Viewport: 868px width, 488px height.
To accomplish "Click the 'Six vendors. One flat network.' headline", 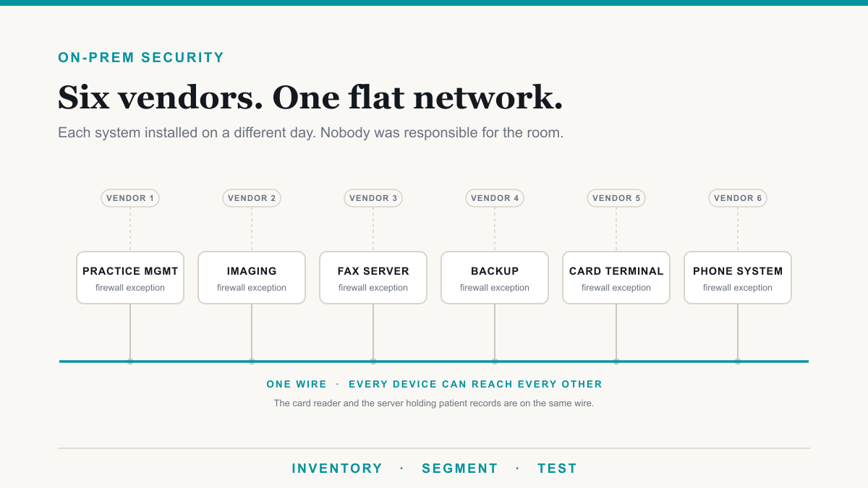I will pyautogui.click(x=310, y=98).
